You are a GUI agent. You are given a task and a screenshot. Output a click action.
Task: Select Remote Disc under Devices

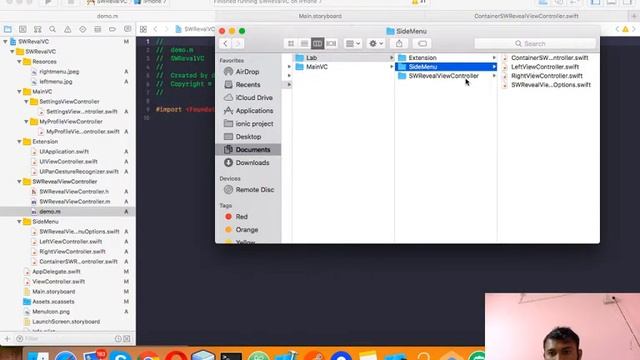248,189
